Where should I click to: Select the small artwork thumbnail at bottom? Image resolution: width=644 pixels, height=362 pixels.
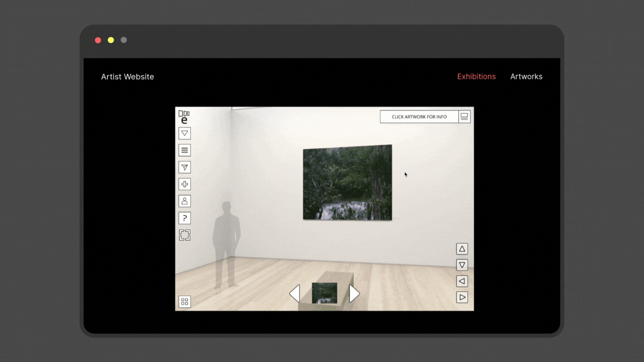(x=324, y=293)
